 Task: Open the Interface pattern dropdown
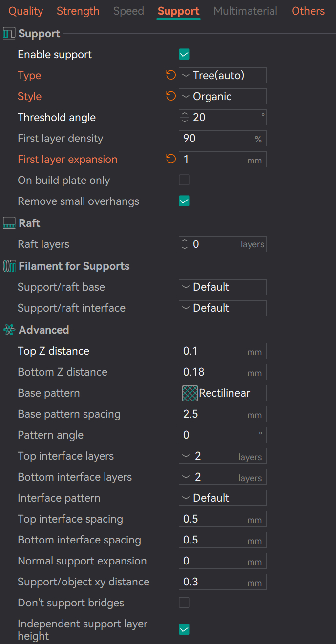(222, 498)
